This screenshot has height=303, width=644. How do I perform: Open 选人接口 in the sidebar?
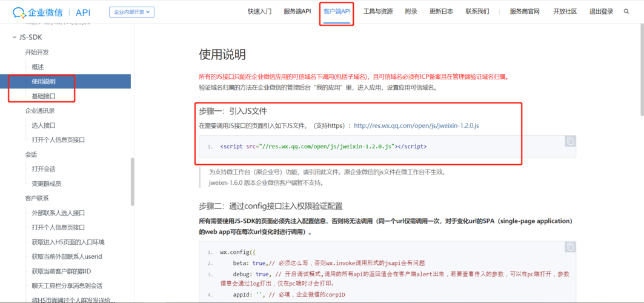pyautogui.click(x=44, y=125)
